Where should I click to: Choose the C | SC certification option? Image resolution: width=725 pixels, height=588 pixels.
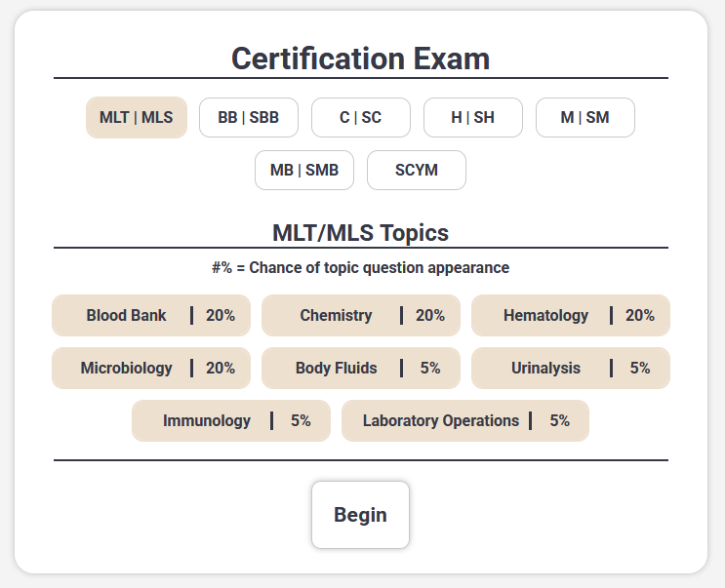tap(361, 118)
